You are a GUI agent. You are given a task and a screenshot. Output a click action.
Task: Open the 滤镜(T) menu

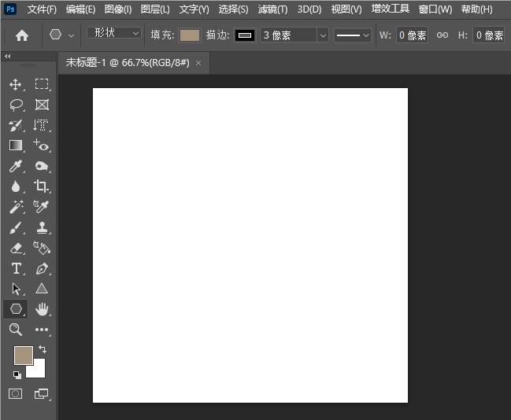(x=272, y=9)
